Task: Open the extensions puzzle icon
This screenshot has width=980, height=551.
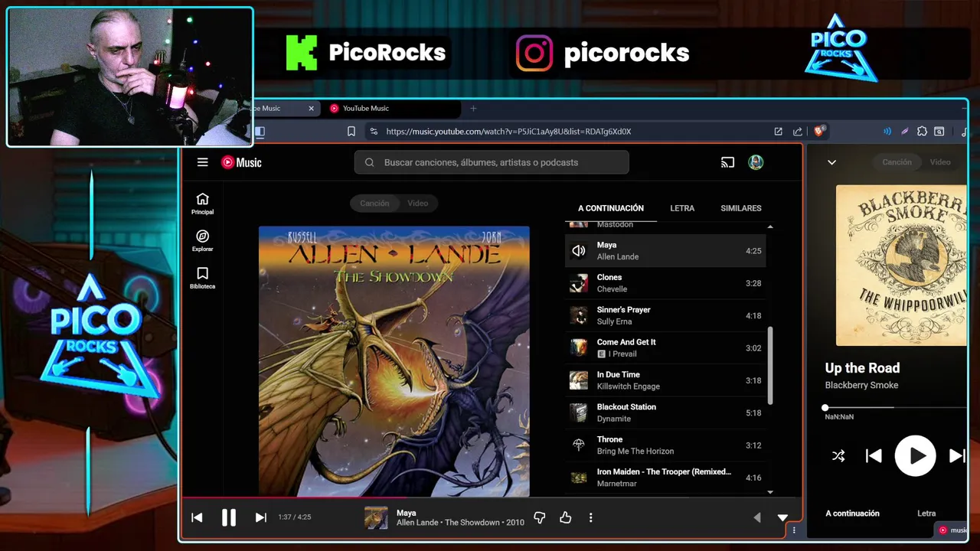Action: pos(922,132)
